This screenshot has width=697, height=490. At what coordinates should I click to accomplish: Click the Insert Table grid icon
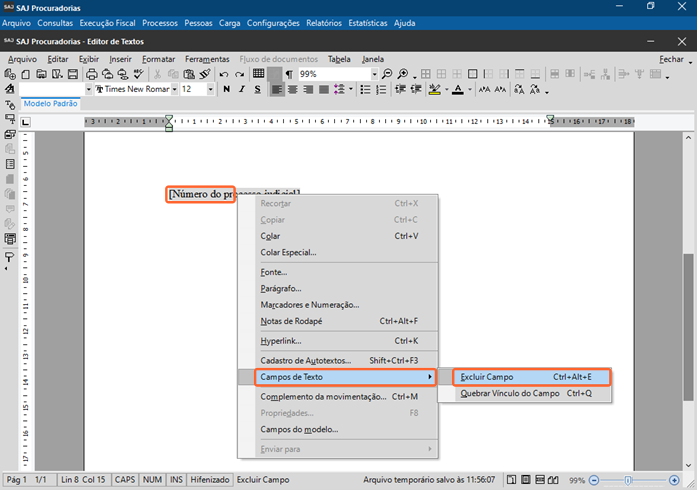(x=258, y=74)
